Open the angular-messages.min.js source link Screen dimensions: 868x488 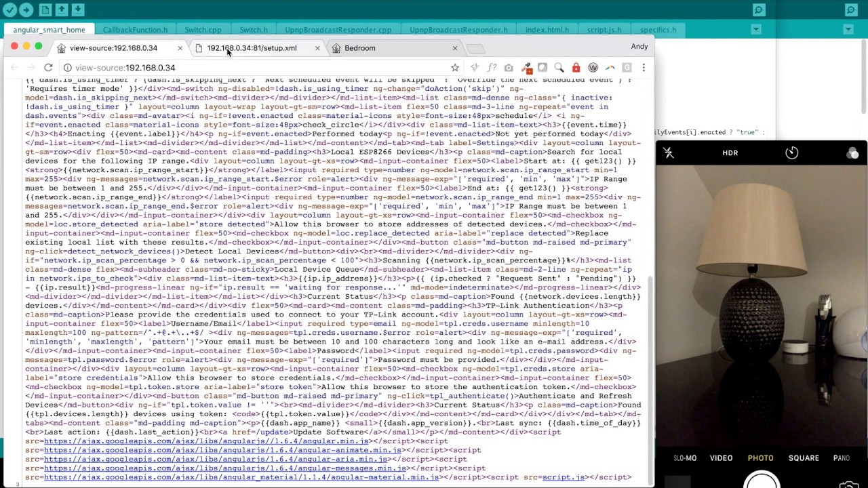[x=225, y=468]
